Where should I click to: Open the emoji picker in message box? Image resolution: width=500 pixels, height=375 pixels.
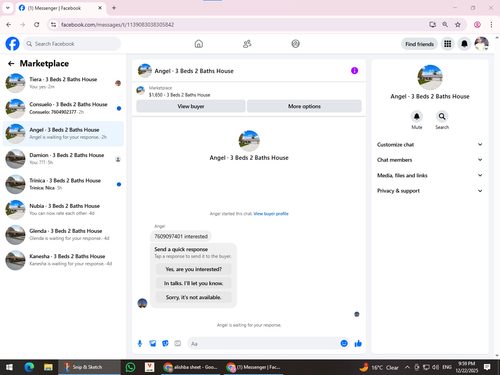coord(344,343)
